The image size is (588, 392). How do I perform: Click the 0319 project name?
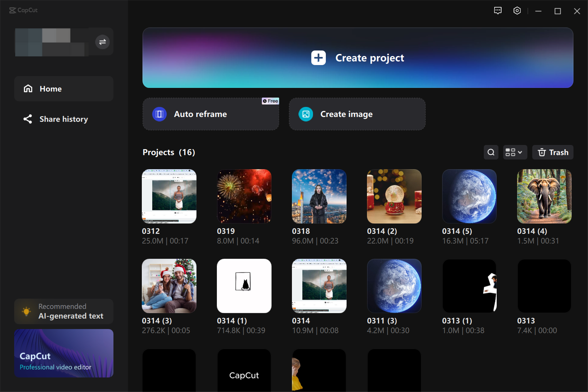(226, 231)
